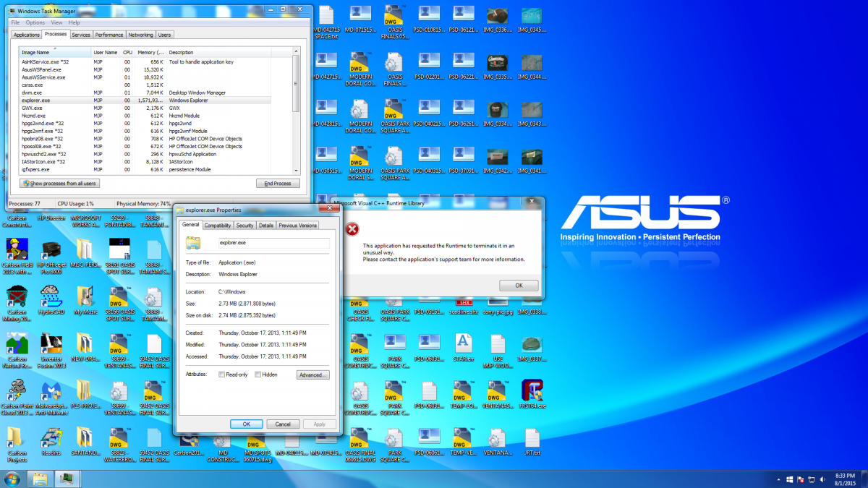Open the Previous Versions tab
This screenshot has height=488, width=868.
[298, 226]
